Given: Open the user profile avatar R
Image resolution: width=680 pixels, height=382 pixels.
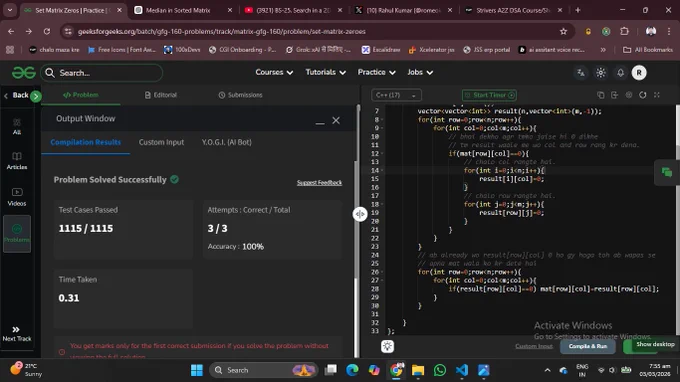Looking at the screenshot, I should [x=639, y=73].
